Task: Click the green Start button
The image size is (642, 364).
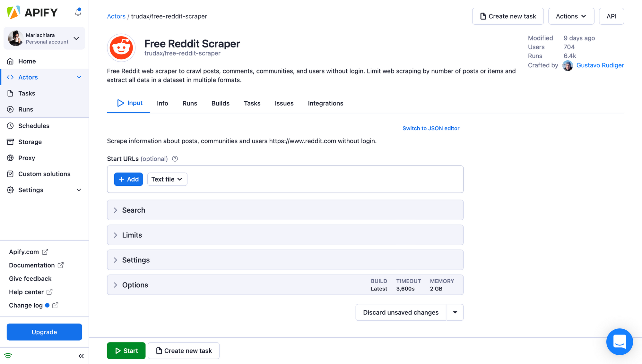Action: tap(126, 351)
